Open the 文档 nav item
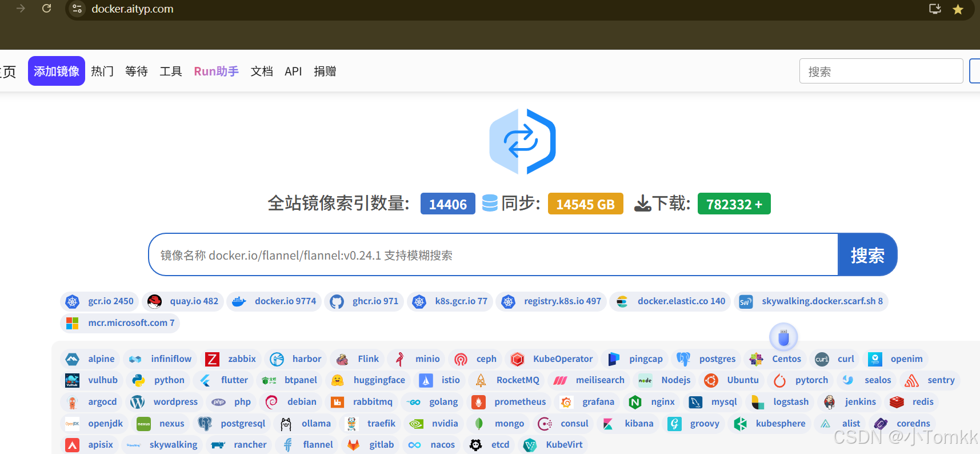Image resolution: width=980 pixels, height=454 pixels. [262, 71]
